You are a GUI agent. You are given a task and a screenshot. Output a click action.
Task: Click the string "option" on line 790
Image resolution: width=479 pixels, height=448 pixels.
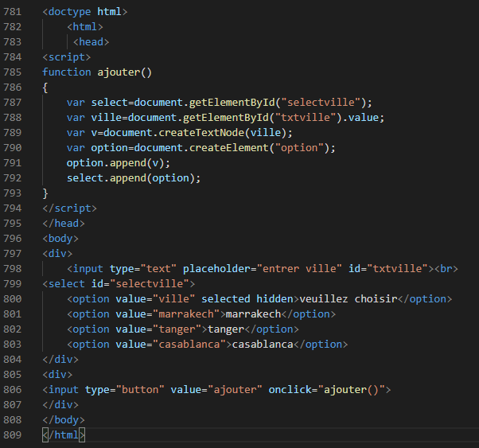point(299,147)
